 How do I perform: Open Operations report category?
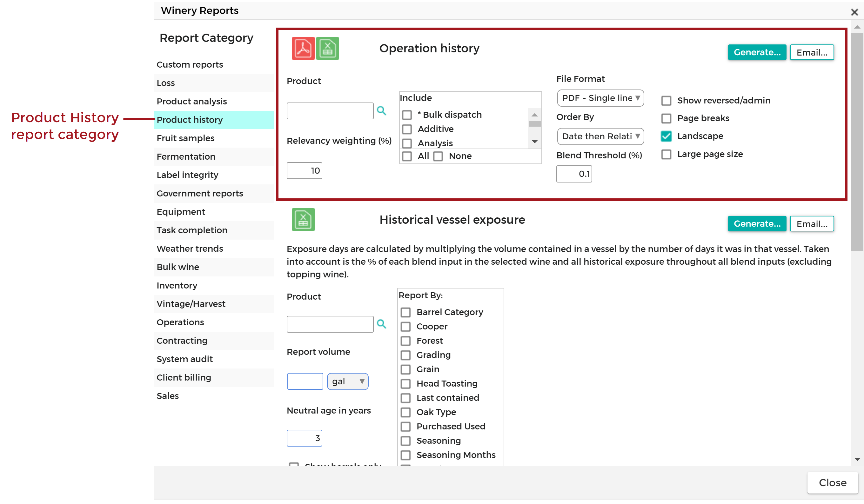(214, 322)
